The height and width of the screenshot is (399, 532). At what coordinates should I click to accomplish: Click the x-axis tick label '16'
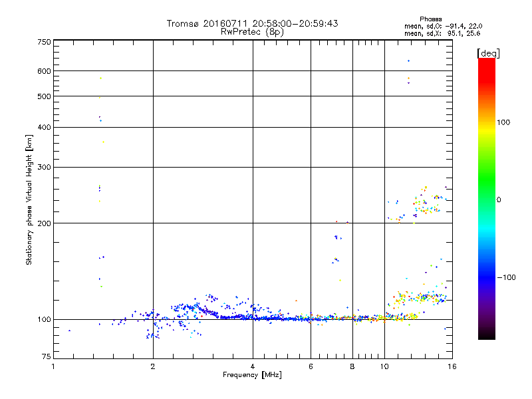(452, 366)
